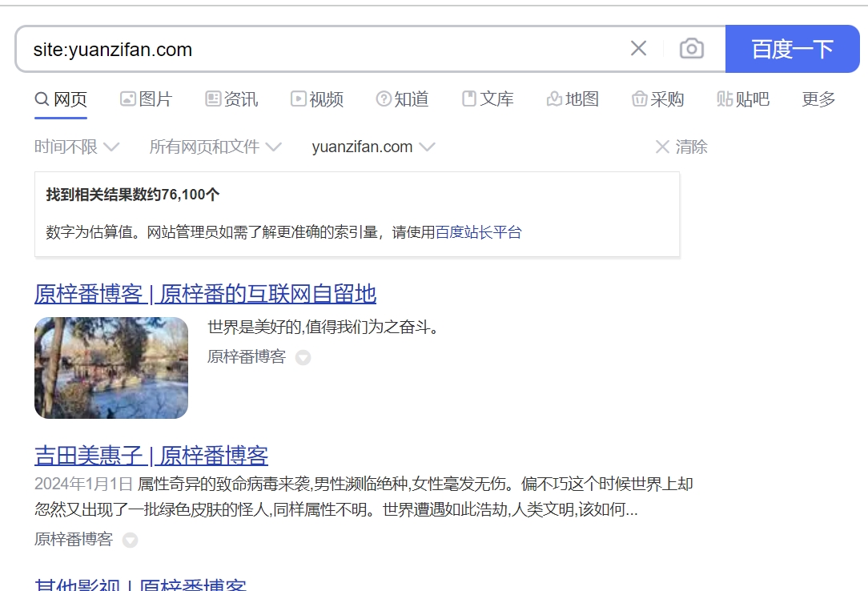Click the 百度一下 search button
This screenshot has height=591, width=868.
coord(792,49)
